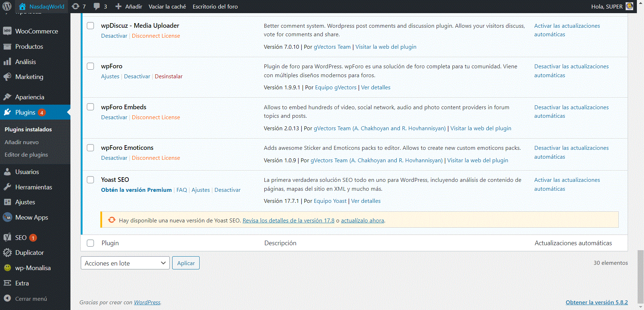This screenshot has height=310, width=644.
Task: Click the plus icon next to Añadir
Action: click(118, 6)
